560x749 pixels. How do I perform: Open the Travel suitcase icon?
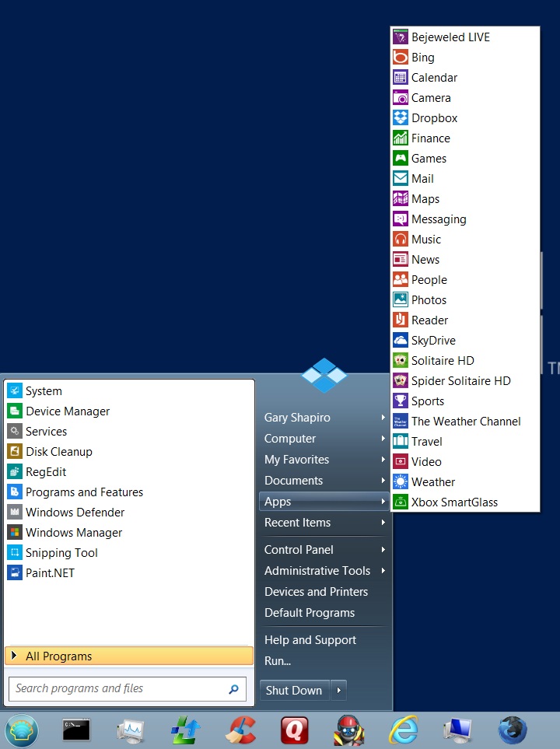click(401, 441)
